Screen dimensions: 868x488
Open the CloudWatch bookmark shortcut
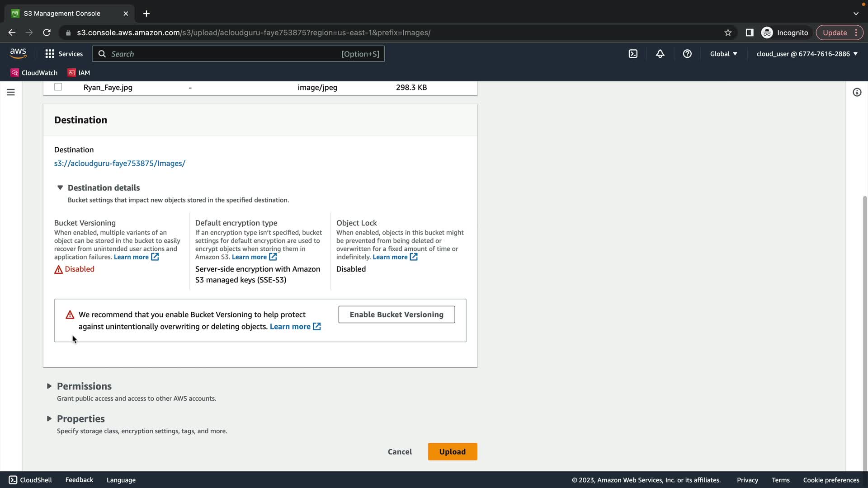(34, 73)
